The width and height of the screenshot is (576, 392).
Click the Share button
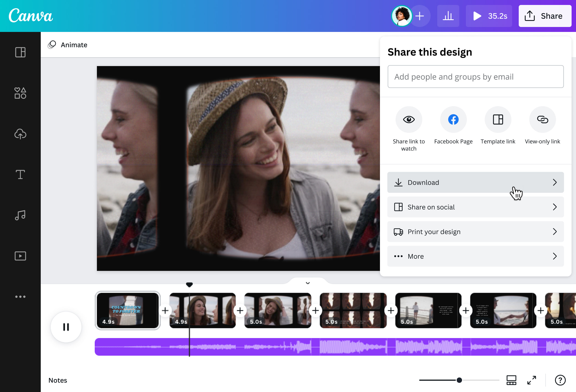tap(545, 16)
